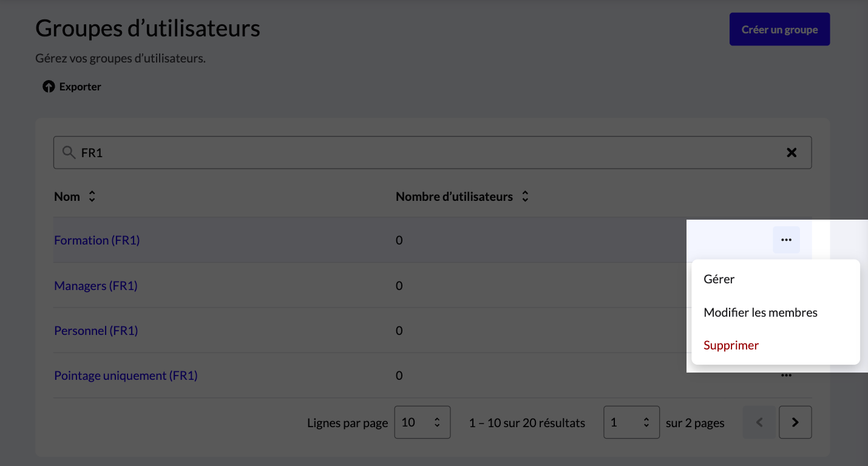The image size is (868, 466).
Task: Click the '1 – 10 sur 20 résultats' text
Action: (x=527, y=423)
